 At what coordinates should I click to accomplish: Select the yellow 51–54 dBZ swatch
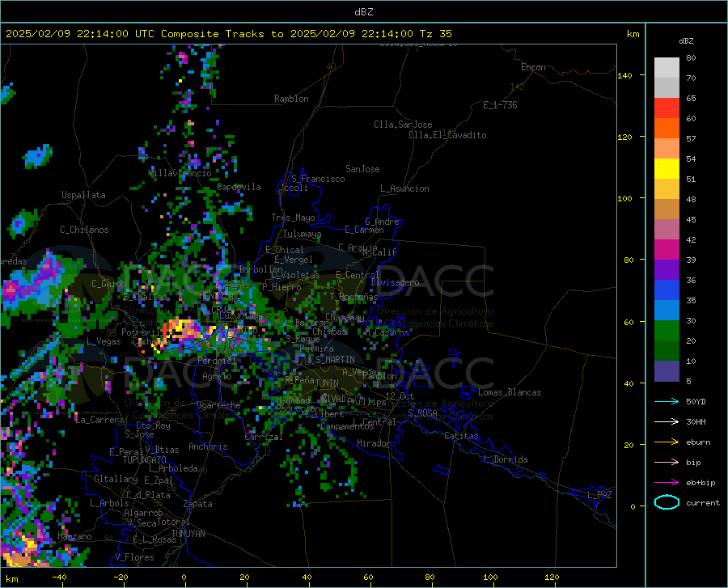click(x=667, y=169)
